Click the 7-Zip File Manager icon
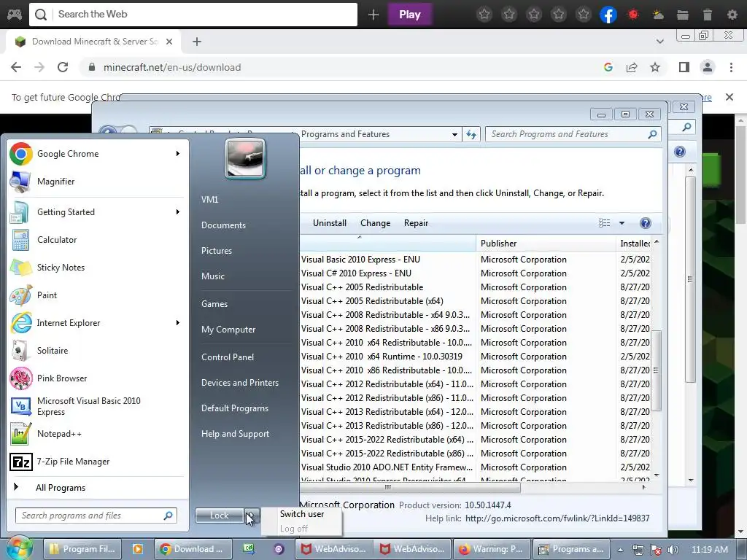Image resolution: width=747 pixels, height=560 pixels. pos(20,462)
